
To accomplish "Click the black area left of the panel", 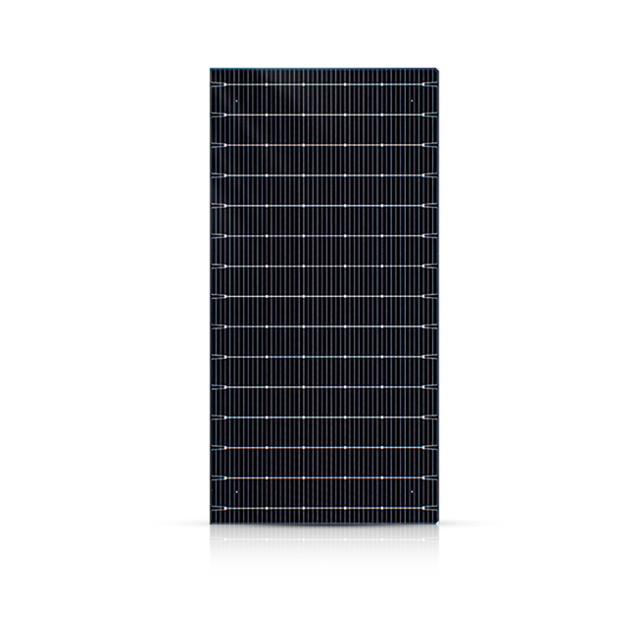I will [x=178, y=322].
